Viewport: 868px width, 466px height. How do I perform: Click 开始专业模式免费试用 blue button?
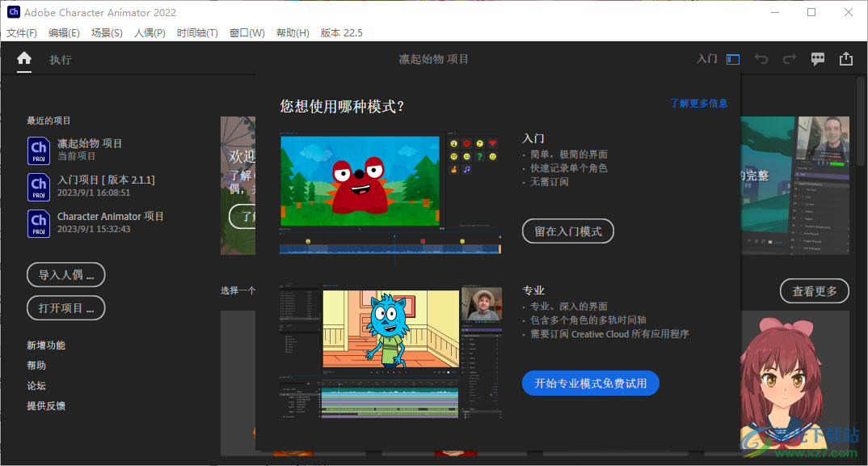coord(590,383)
